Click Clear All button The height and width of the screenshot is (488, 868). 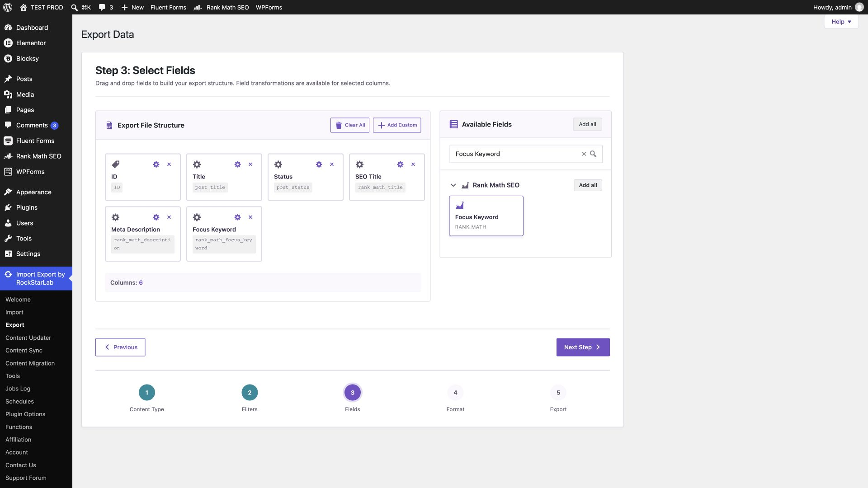(350, 125)
